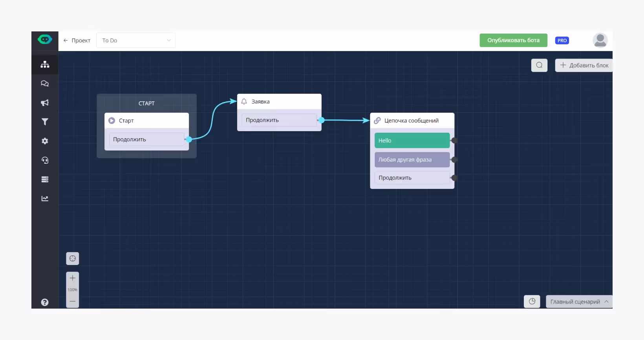644x340 pixels.
Task: Click the help question mark icon
Action: click(x=45, y=302)
